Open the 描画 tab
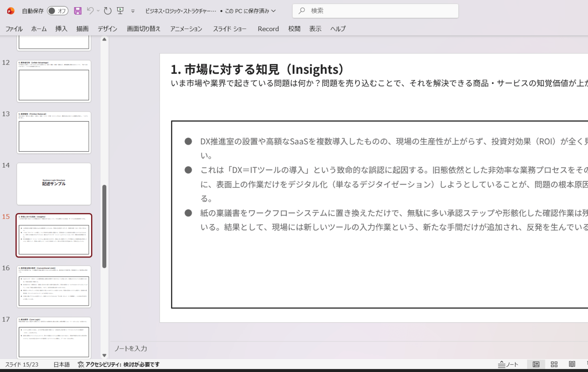 [82, 29]
